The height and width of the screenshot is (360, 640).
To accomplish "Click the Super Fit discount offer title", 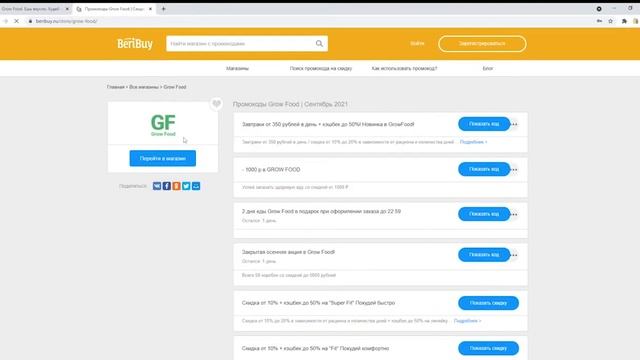I will [x=318, y=303].
